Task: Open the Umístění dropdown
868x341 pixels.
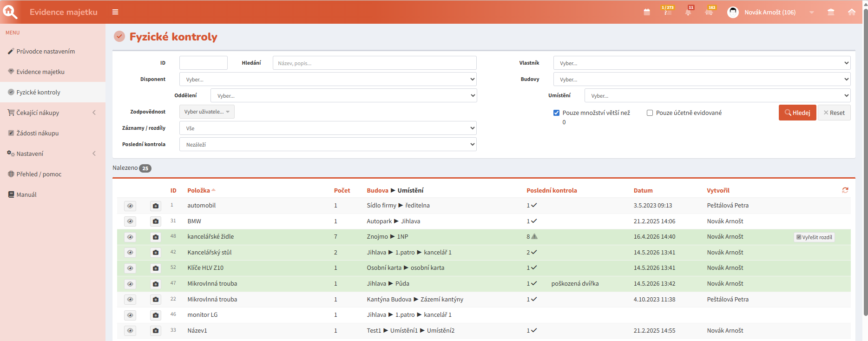Action: (717, 95)
